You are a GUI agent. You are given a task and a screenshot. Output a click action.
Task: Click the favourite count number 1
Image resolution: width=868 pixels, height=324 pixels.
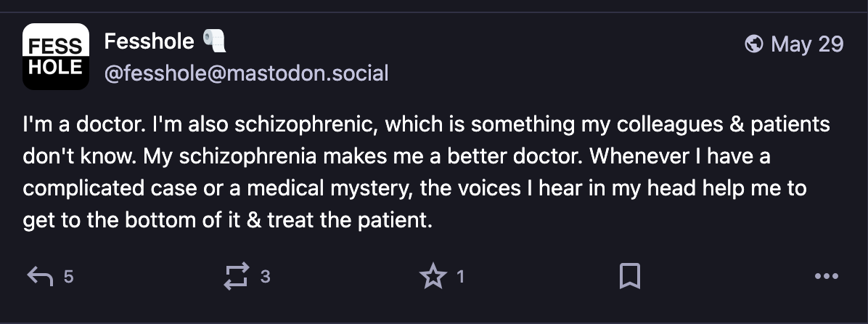click(460, 276)
